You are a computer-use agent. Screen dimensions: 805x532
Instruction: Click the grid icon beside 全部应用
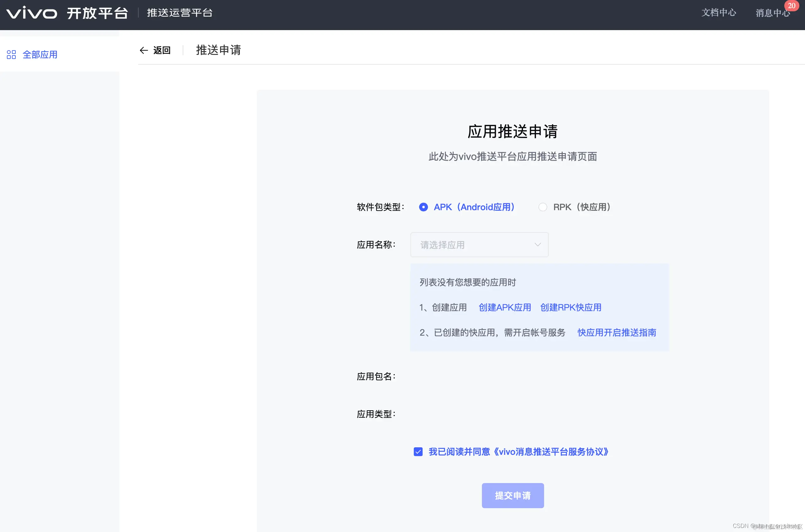(x=11, y=55)
